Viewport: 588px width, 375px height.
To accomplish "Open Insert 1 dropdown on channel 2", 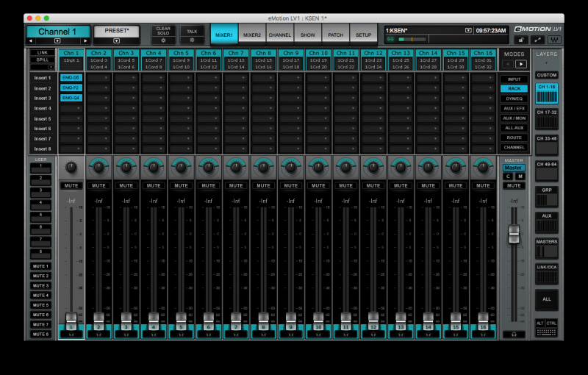I will (98, 78).
